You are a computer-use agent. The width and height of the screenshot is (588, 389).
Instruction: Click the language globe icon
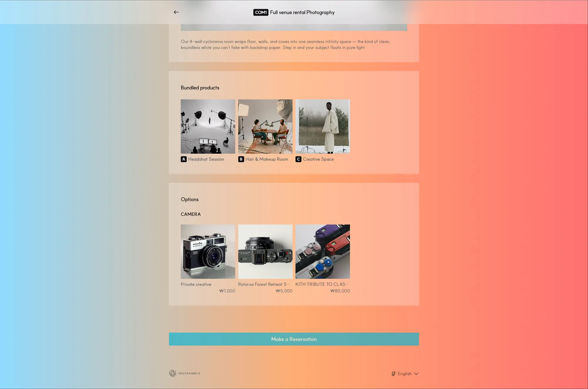tap(393, 374)
